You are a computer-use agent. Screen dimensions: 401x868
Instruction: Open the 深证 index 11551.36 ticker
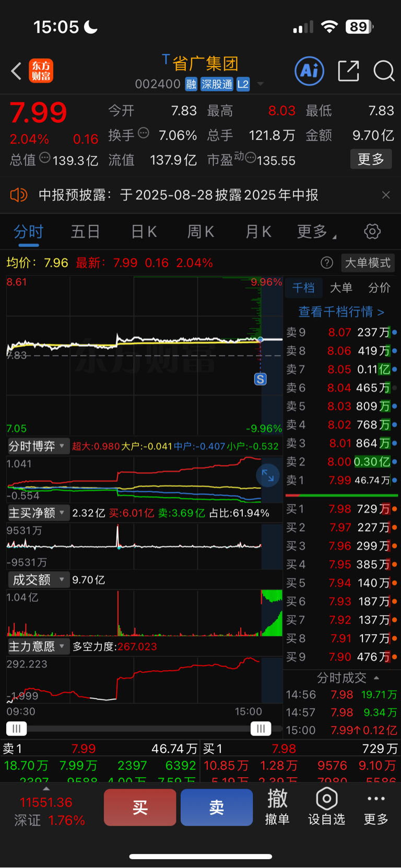click(x=50, y=812)
